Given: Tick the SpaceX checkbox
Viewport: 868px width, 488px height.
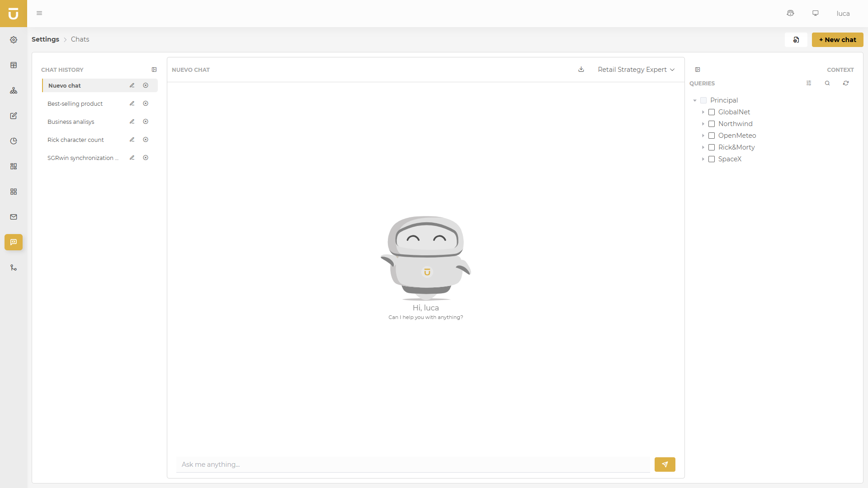Looking at the screenshot, I should (712, 159).
